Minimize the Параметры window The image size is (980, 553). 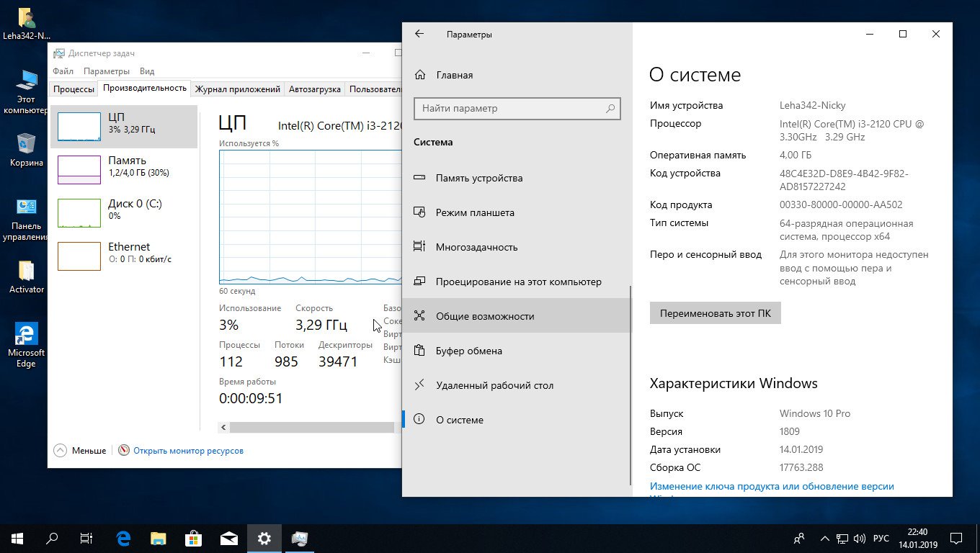[x=870, y=34]
